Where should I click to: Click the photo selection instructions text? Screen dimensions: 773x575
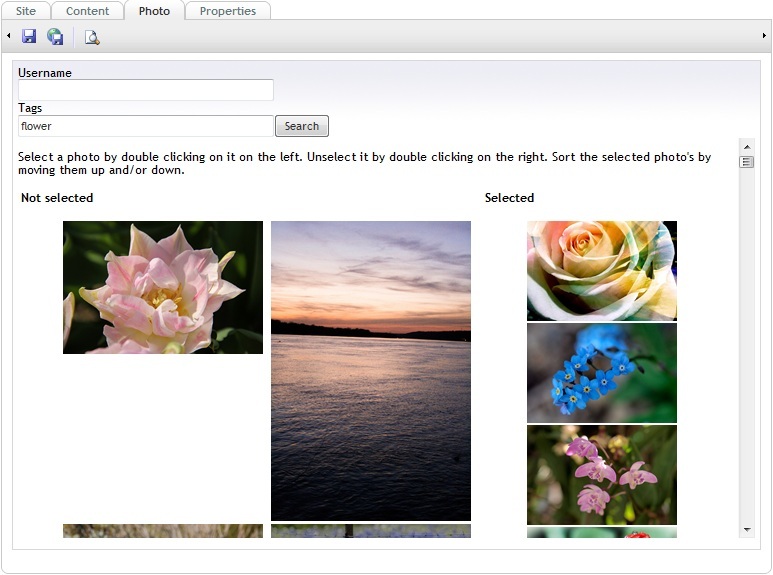pos(364,163)
